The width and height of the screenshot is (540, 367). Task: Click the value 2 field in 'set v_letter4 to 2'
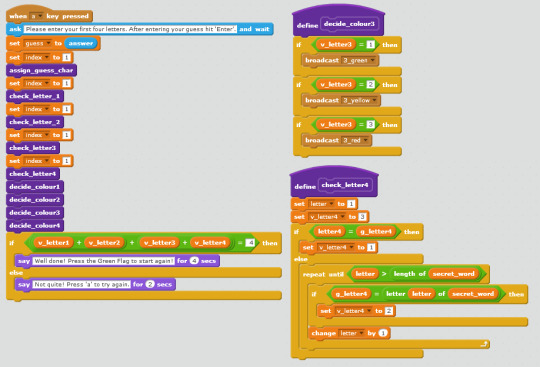389,311
